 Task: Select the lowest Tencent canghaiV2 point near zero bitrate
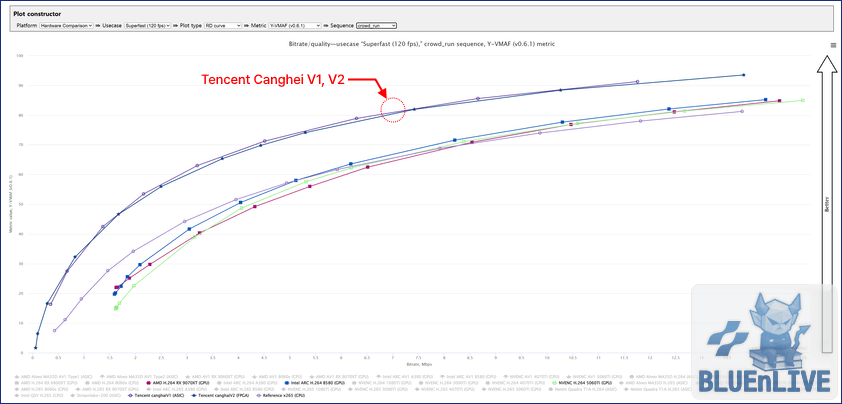coord(35,348)
